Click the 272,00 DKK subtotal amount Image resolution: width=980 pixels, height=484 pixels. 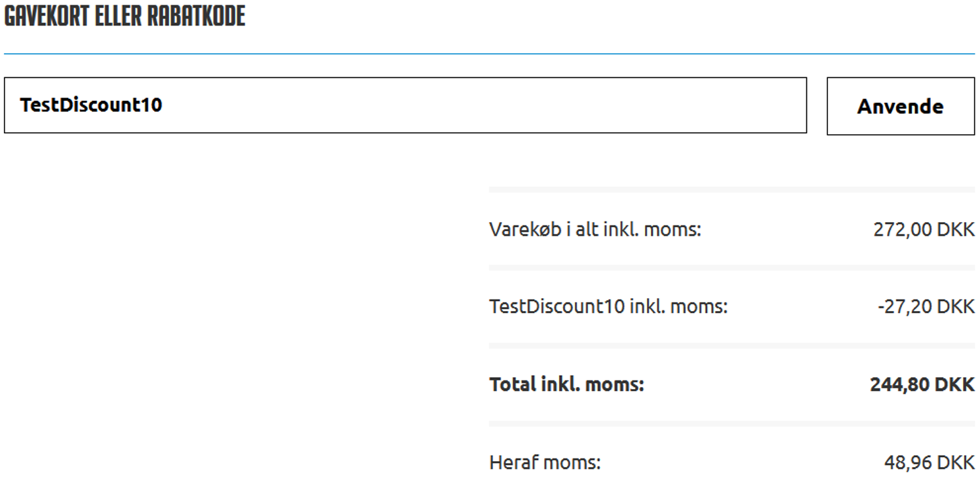click(x=924, y=230)
